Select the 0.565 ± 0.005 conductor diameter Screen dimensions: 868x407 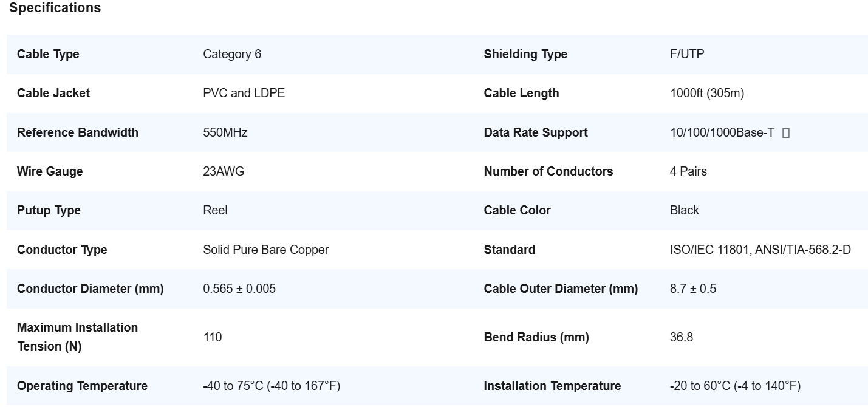point(239,289)
